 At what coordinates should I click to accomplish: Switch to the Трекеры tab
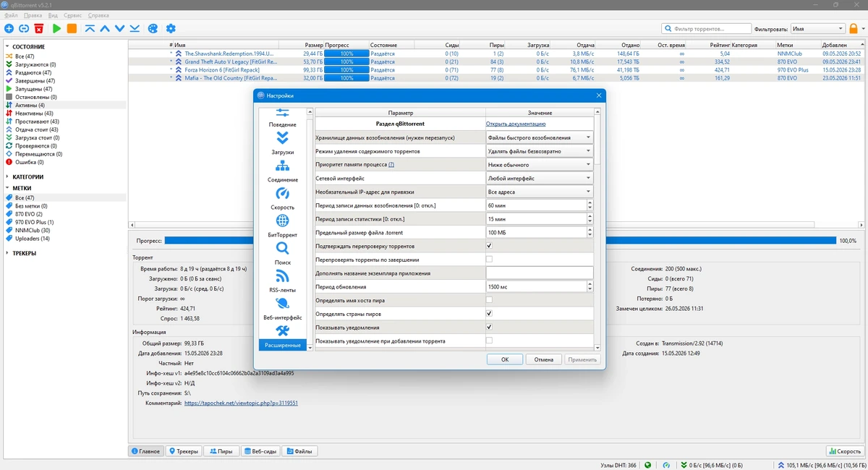184,451
